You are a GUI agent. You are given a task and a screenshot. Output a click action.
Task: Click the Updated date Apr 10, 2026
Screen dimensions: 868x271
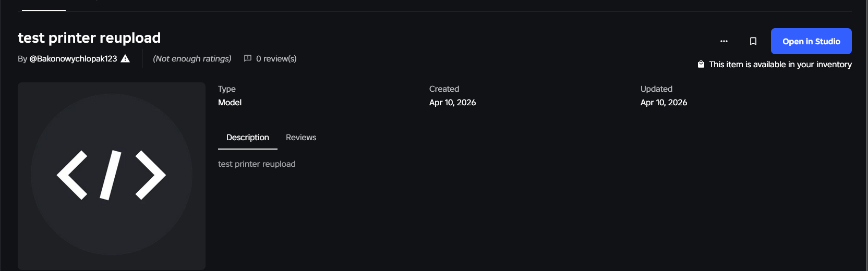(x=664, y=103)
